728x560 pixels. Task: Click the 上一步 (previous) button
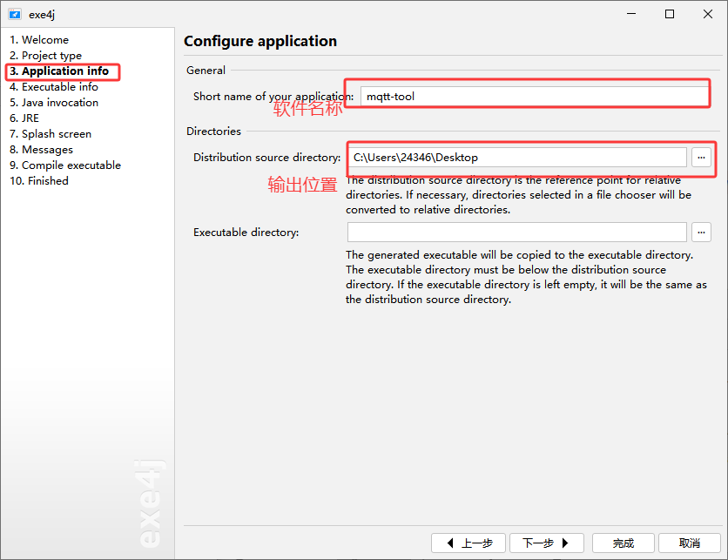click(x=468, y=543)
